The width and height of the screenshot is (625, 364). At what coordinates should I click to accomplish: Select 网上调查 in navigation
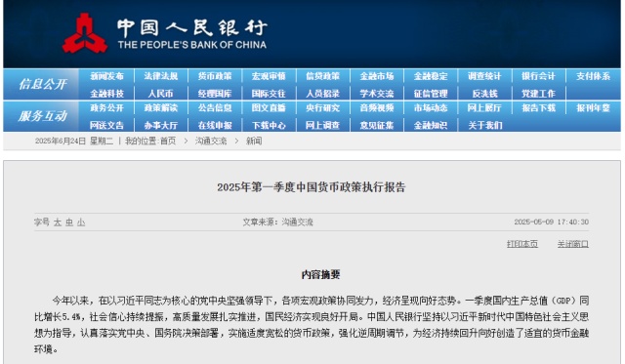pyautogui.click(x=323, y=126)
